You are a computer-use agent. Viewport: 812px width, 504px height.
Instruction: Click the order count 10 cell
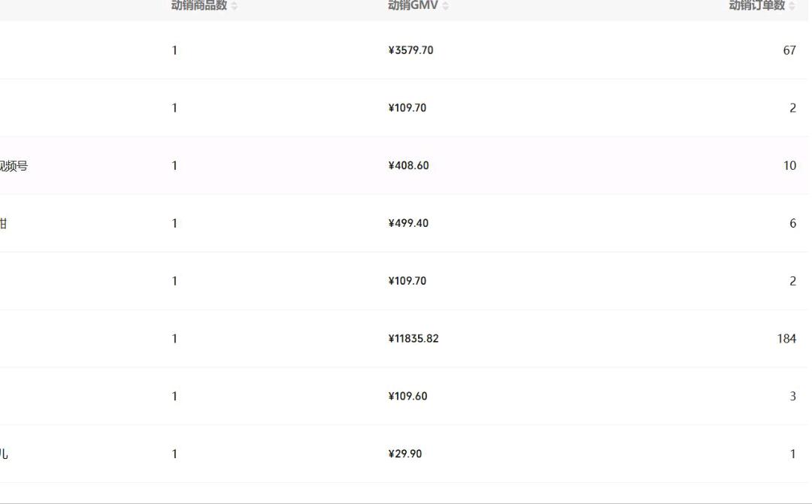[789, 165]
